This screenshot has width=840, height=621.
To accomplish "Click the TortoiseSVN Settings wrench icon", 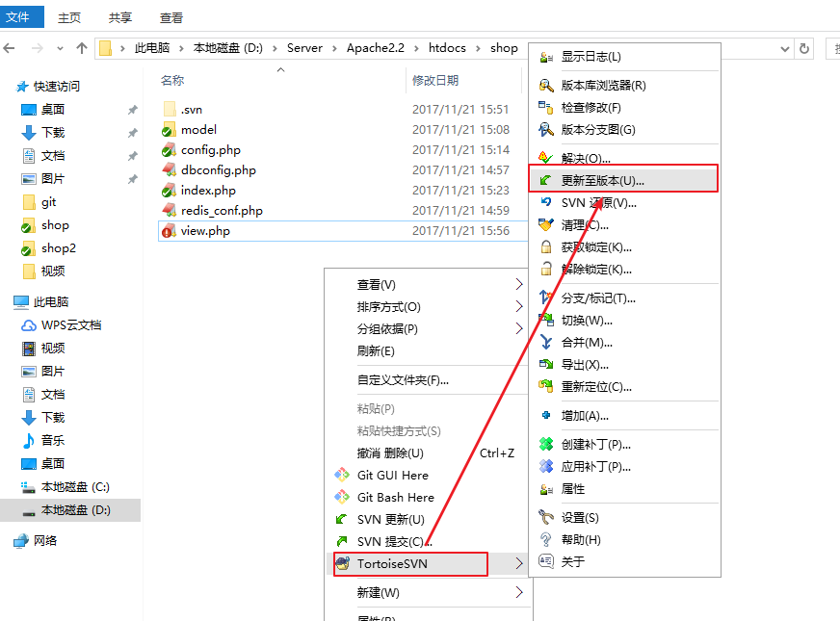I will [x=546, y=518].
